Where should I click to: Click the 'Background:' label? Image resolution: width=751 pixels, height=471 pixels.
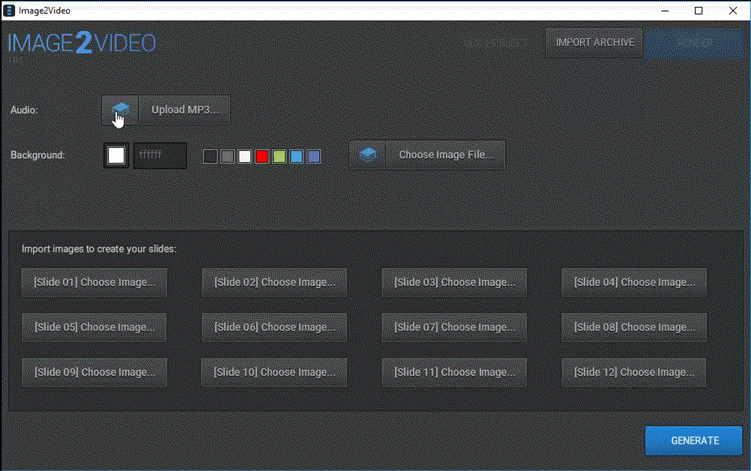coord(37,155)
